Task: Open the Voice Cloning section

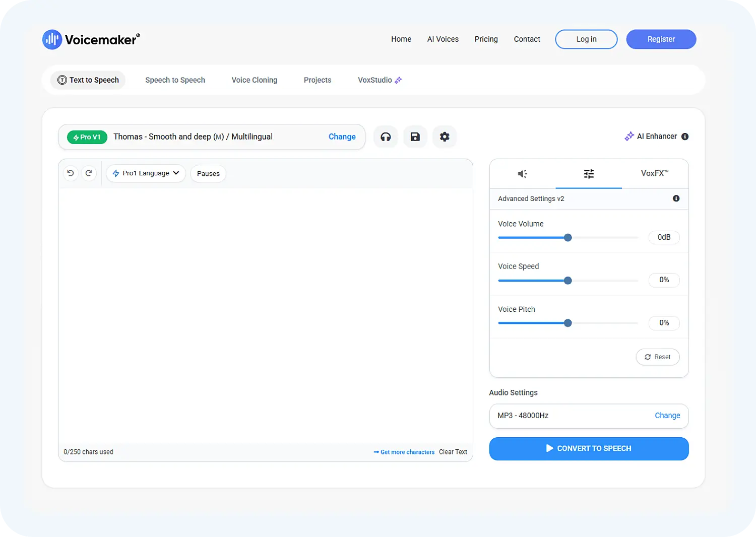Action: coord(254,80)
